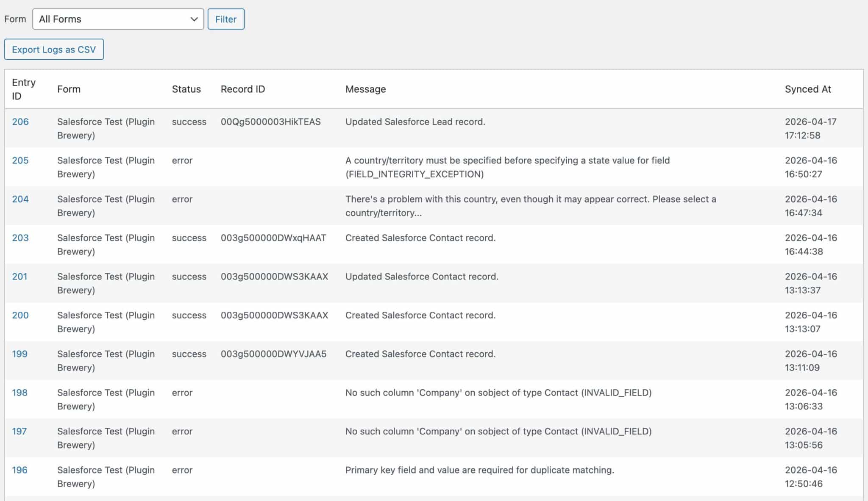Open entry 201 link
The height and width of the screenshot is (501, 868).
19,277
